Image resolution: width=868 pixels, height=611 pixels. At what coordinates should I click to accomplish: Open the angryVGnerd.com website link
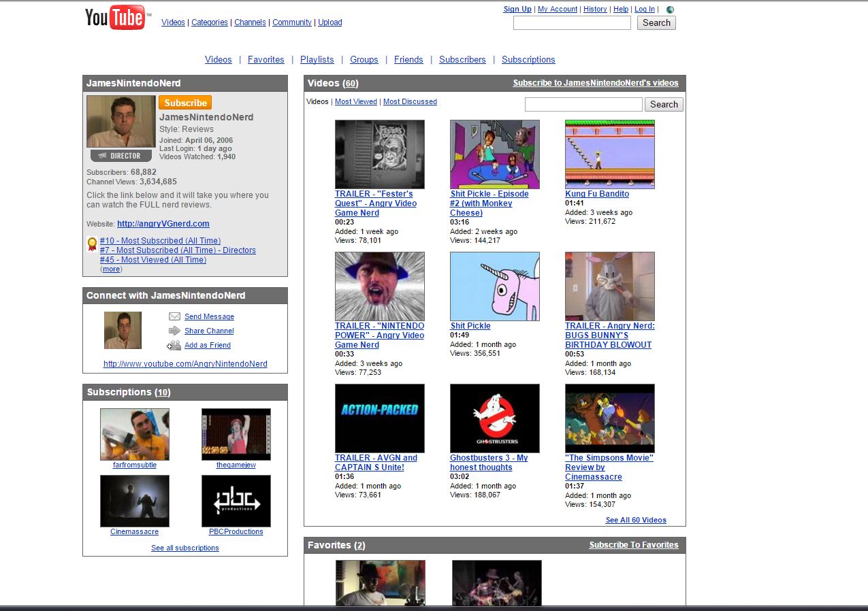(x=163, y=224)
